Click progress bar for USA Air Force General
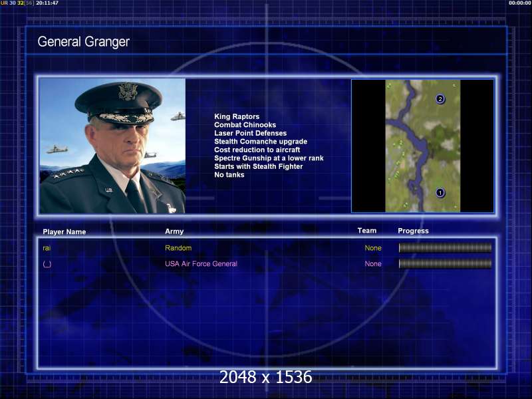This screenshot has height=399, width=532. 445,263
